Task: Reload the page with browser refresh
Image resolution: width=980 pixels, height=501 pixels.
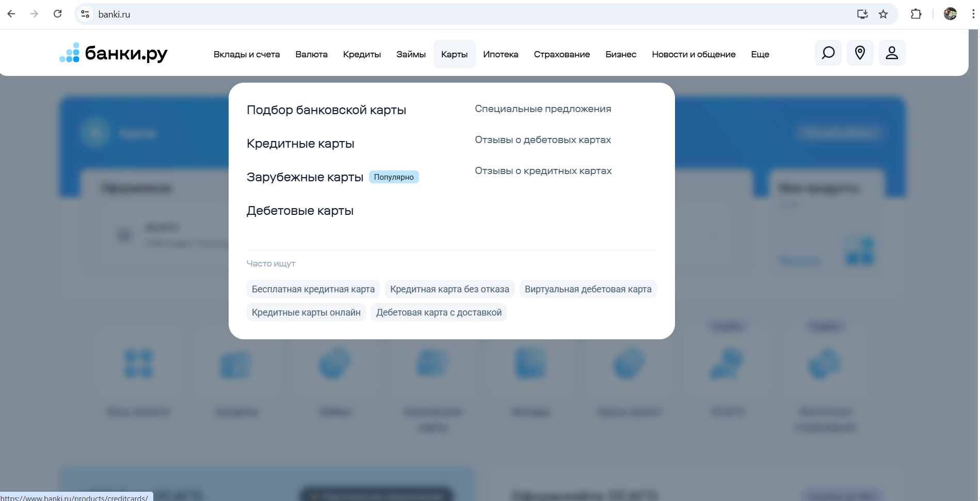Action: point(58,14)
